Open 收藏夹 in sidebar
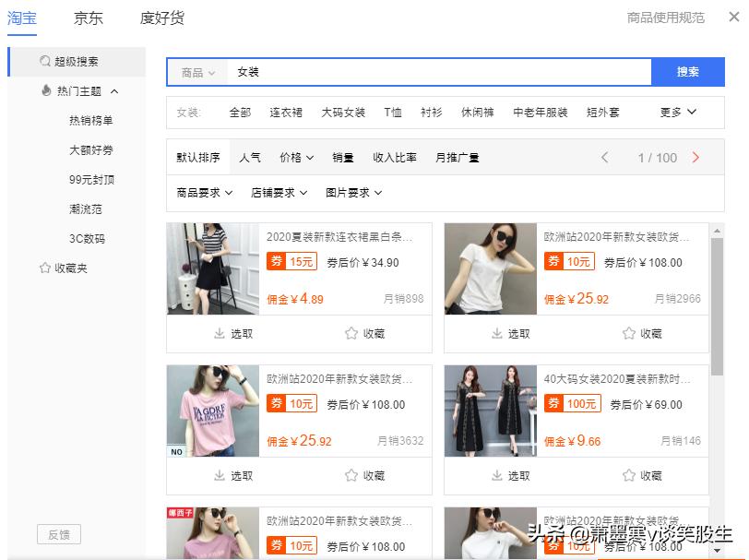This screenshot has height=560, width=749. tap(71, 268)
